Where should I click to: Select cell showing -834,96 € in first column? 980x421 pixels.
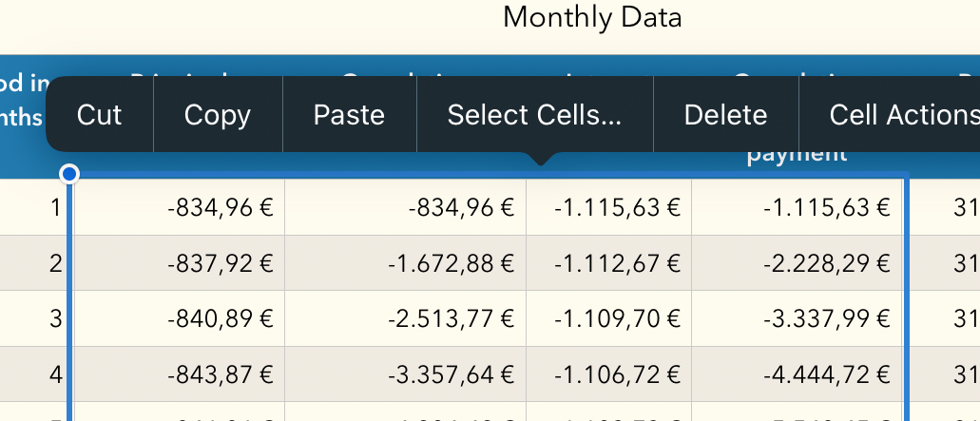[178, 207]
